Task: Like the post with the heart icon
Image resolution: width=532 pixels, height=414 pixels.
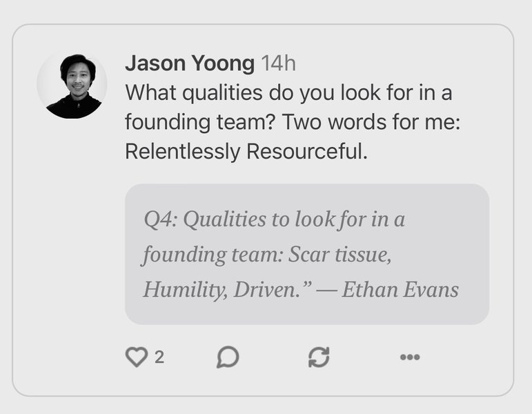Action: 137,357
